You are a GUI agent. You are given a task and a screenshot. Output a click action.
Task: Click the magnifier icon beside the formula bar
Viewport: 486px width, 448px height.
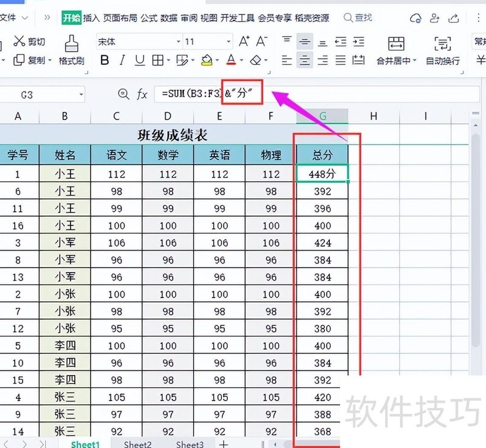[x=123, y=94]
